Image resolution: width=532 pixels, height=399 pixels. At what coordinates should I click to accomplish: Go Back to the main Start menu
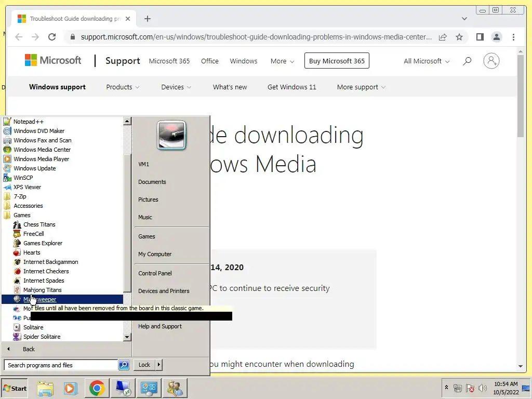(x=29, y=349)
